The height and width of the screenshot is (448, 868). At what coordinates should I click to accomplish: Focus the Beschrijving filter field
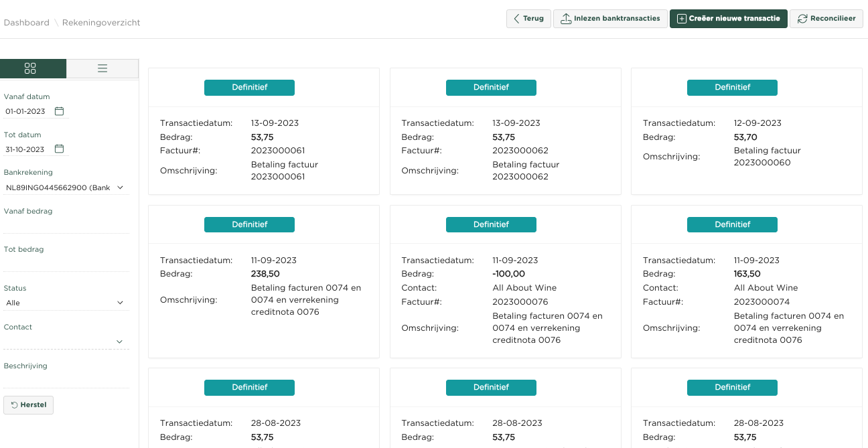click(x=65, y=380)
